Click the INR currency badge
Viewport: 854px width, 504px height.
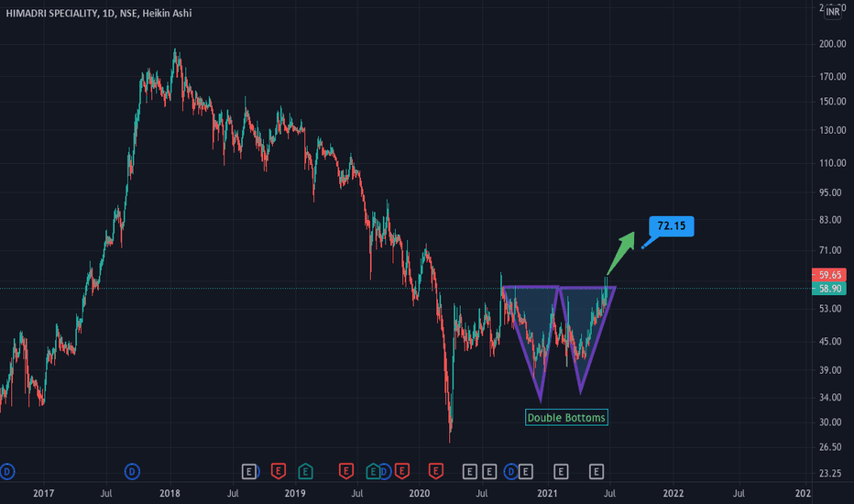[833, 11]
